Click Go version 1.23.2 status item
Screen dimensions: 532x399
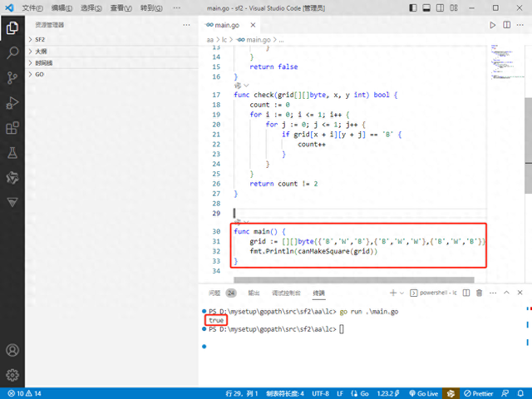point(388,393)
